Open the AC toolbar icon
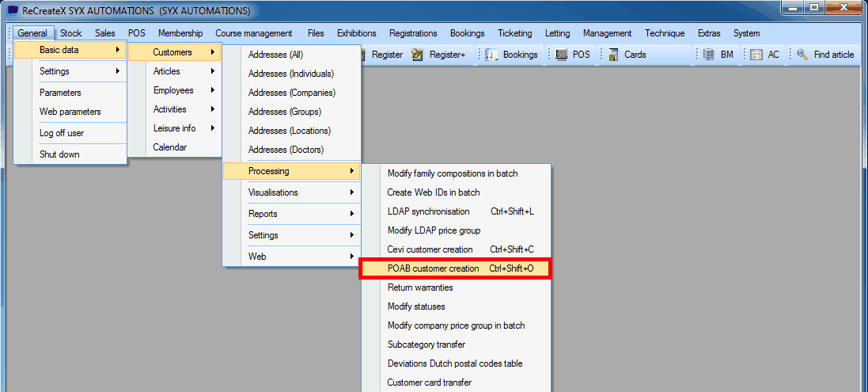 click(756, 55)
